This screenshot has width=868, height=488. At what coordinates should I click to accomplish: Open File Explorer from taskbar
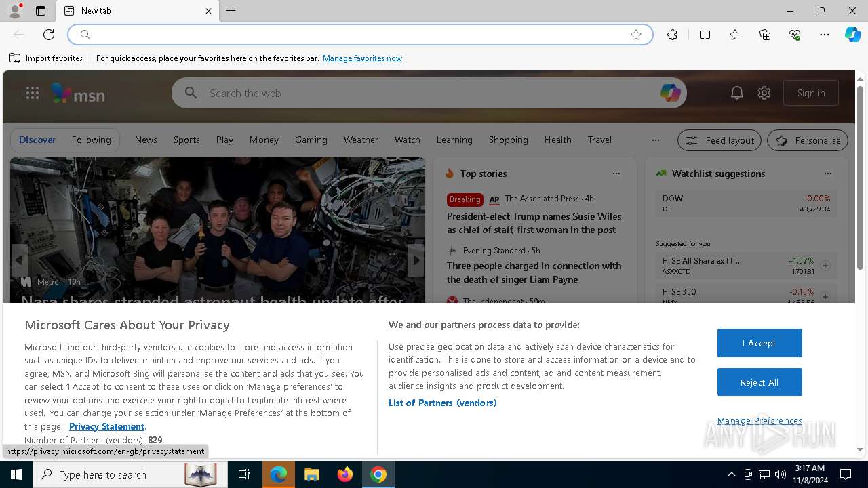pyautogui.click(x=311, y=474)
